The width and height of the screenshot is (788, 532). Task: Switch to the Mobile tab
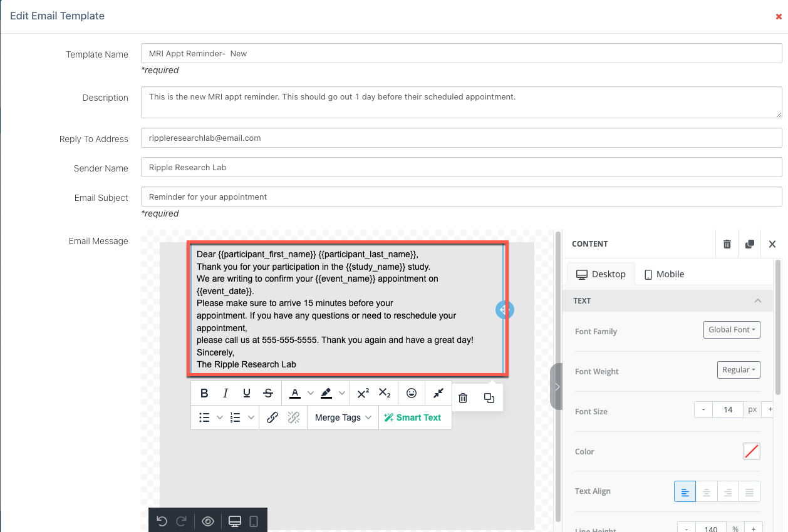pyautogui.click(x=664, y=274)
